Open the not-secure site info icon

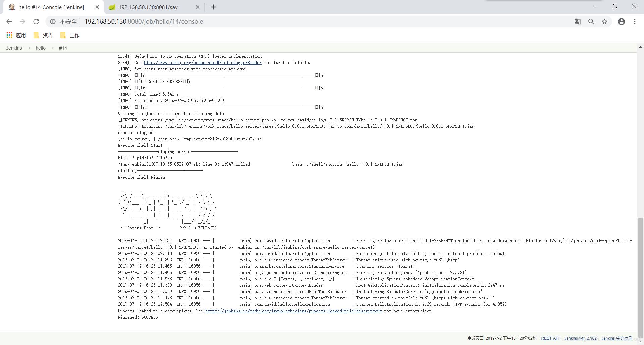pyautogui.click(x=53, y=21)
